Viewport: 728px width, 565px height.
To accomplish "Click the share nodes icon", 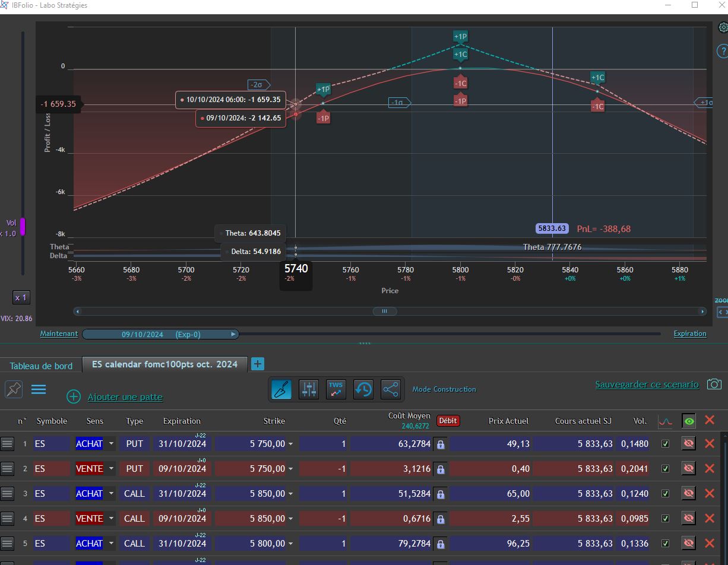I will point(391,389).
